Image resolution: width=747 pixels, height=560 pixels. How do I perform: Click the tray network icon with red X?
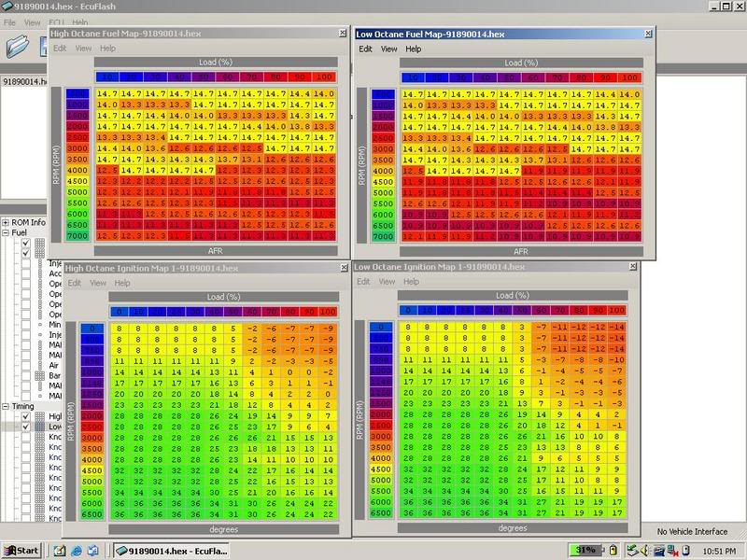pyautogui.click(x=672, y=551)
